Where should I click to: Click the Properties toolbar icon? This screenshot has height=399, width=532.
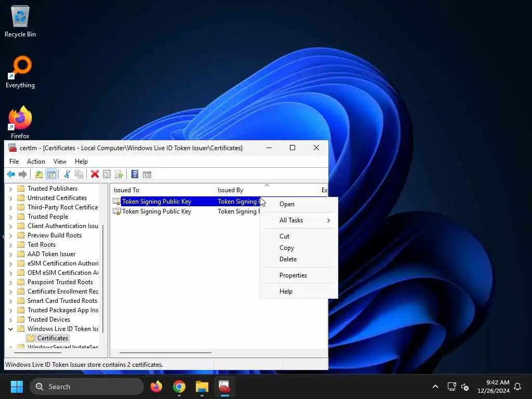pos(107,175)
